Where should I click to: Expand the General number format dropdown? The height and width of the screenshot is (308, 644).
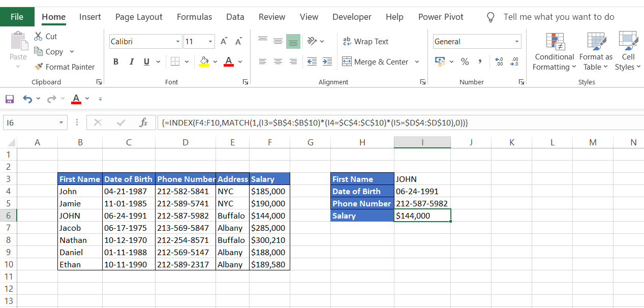pos(517,42)
